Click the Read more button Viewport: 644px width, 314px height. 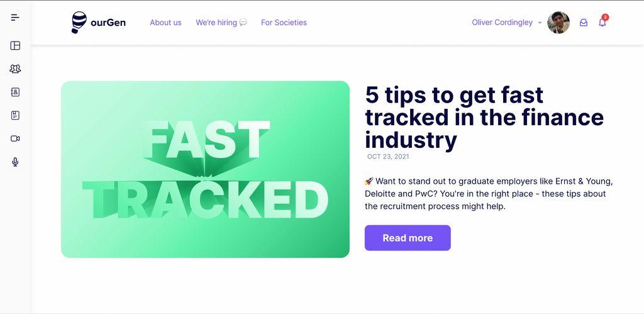pos(408,238)
